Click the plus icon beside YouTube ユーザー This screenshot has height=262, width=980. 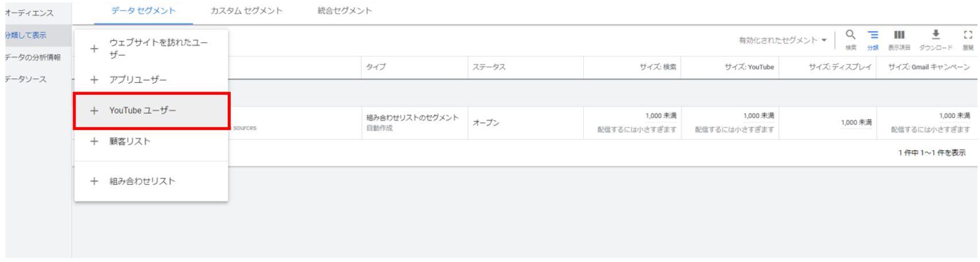pos(95,111)
